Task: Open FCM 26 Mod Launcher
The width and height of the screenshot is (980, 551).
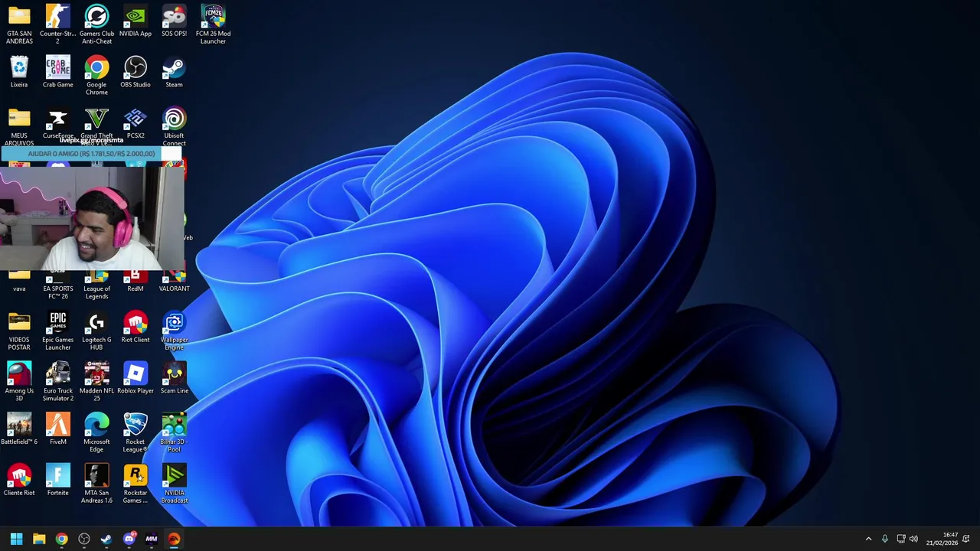Action: pos(213,24)
